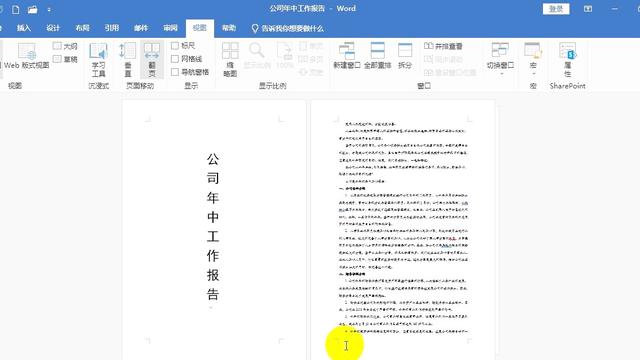Switch to the 审阅 (Review) tab

point(171,28)
